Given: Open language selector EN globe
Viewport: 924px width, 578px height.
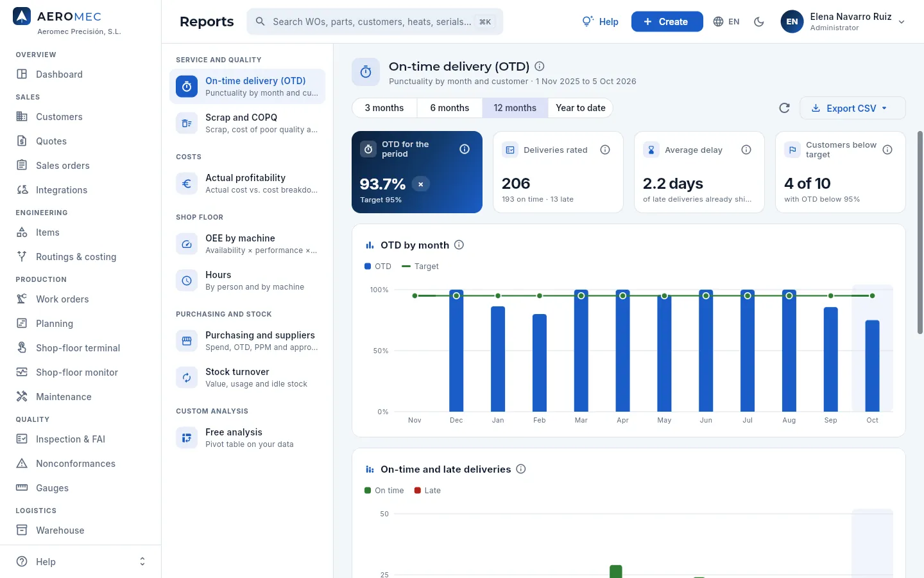Looking at the screenshot, I should pyautogui.click(x=726, y=22).
